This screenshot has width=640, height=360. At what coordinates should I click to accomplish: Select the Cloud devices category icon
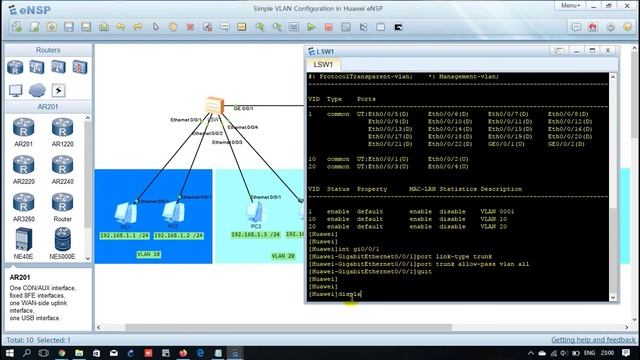pyautogui.click(x=37, y=90)
